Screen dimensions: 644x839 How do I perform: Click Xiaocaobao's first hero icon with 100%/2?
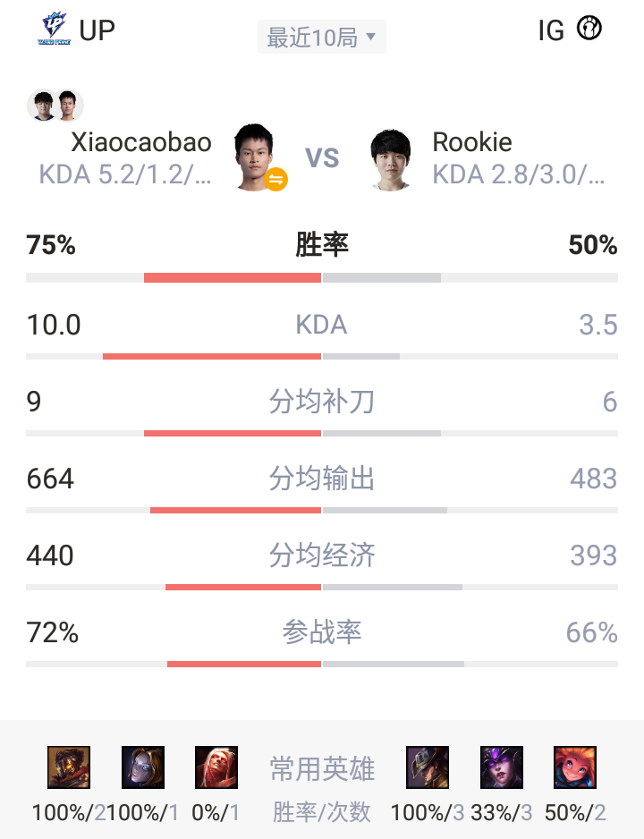pos(69,767)
